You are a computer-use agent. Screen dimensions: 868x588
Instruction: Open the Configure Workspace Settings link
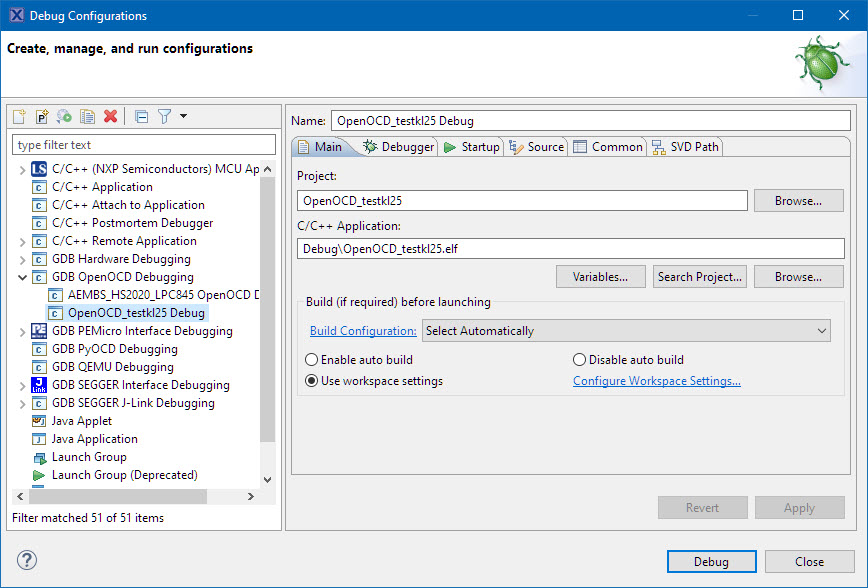[656, 381]
